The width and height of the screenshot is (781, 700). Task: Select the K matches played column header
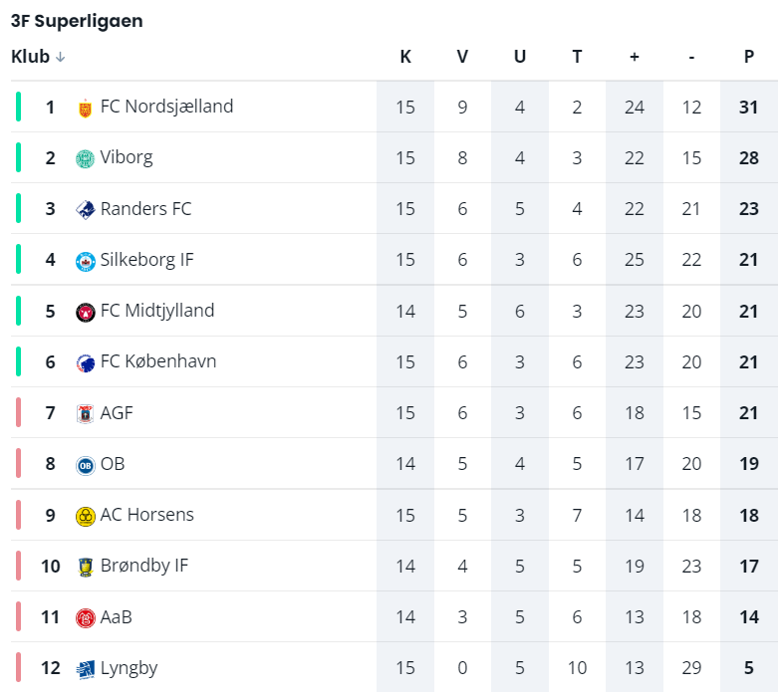[405, 57]
